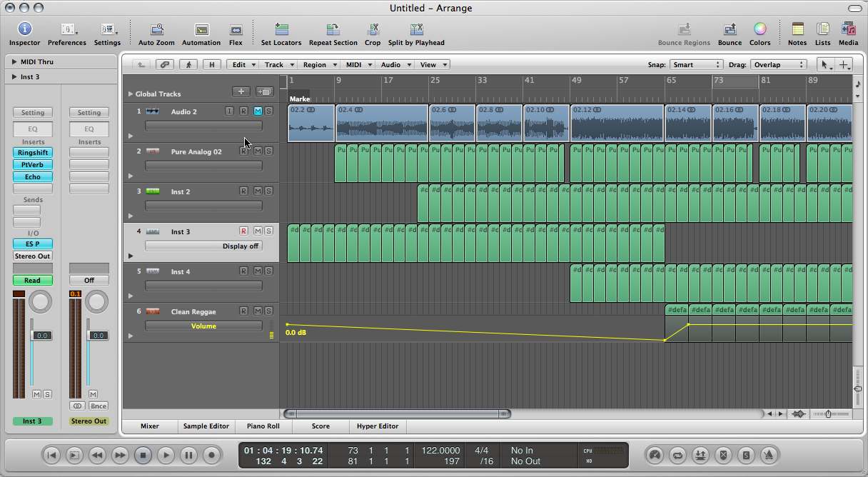Disable record on Inst 3 track
This screenshot has width=868, height=477.
(243, 231)
